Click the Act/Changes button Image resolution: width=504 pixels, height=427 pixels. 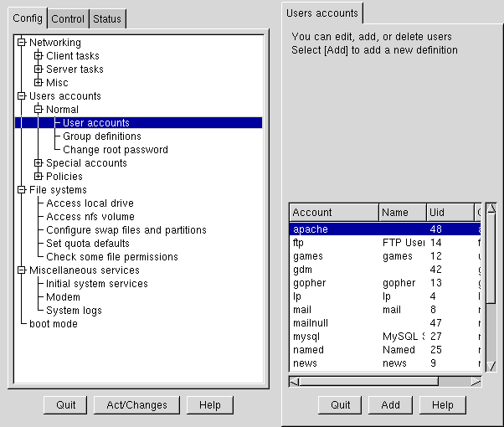[136, 405]
